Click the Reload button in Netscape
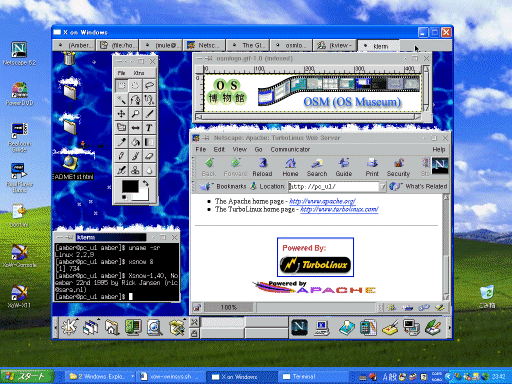Viewport: 512px width, 384px height. click(x=262, y=167)
